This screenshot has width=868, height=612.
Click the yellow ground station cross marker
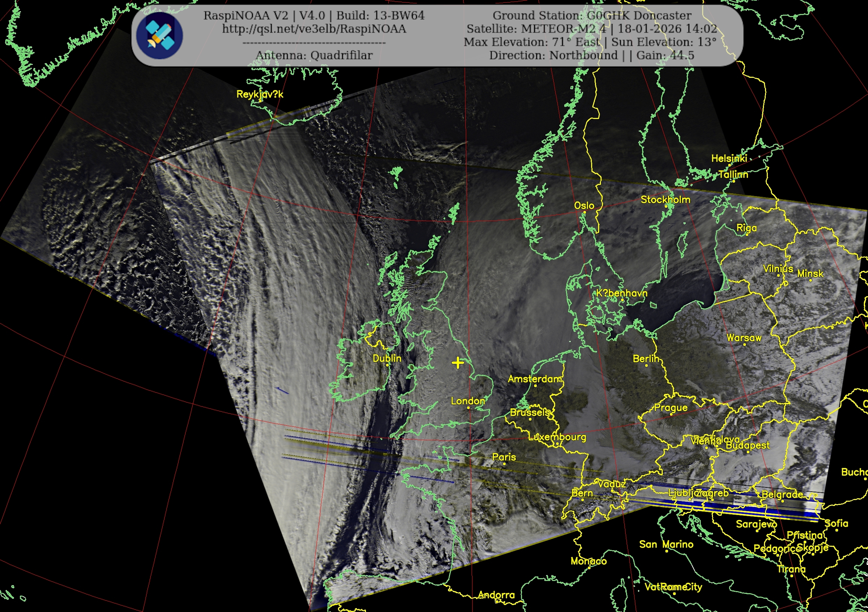(x=457, y=363)
